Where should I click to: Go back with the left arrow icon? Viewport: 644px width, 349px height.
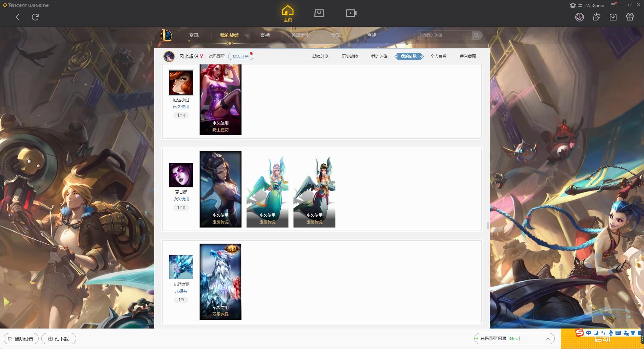tap(18, 17)
